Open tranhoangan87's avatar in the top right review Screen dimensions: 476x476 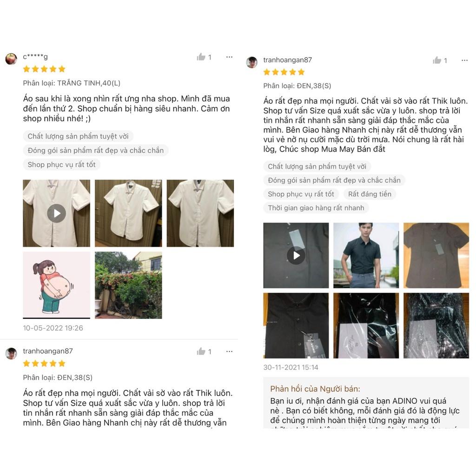click(251, 62)
